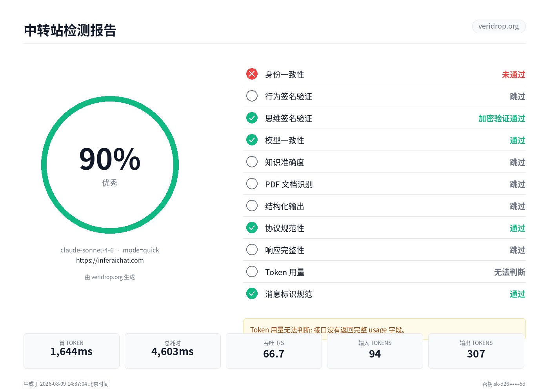Click the 无法判断 status for Token 用量
Screen dimensions: 549x392
coord(510,272)
